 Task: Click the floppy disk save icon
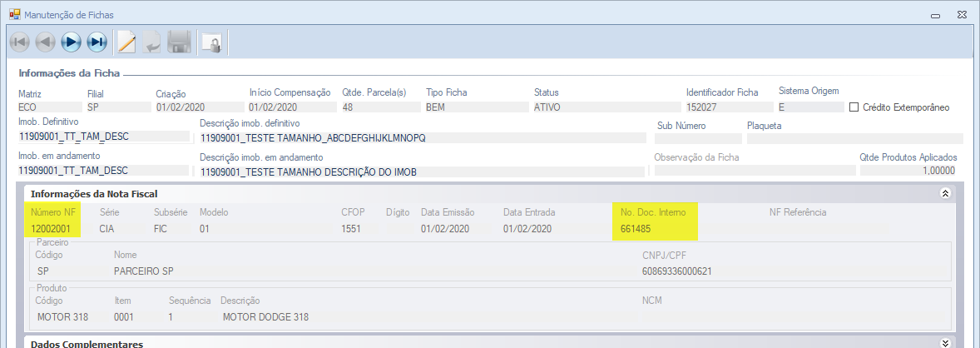click(179, 42)
